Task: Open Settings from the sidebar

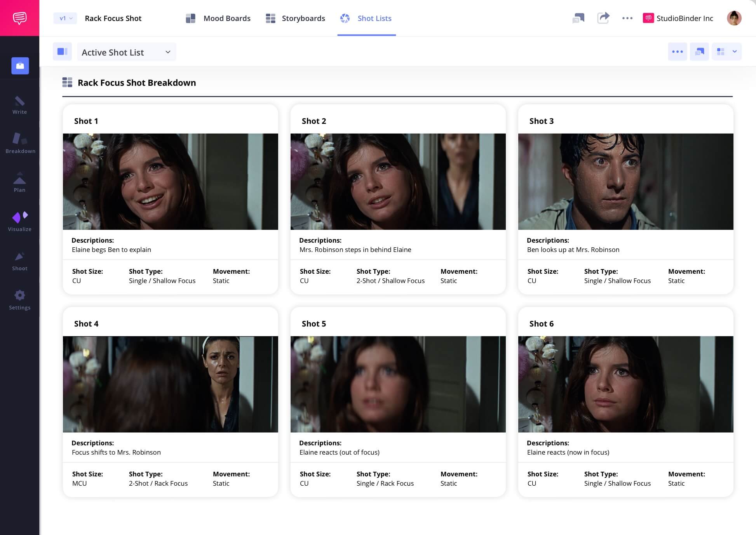Action: point(19,299)
